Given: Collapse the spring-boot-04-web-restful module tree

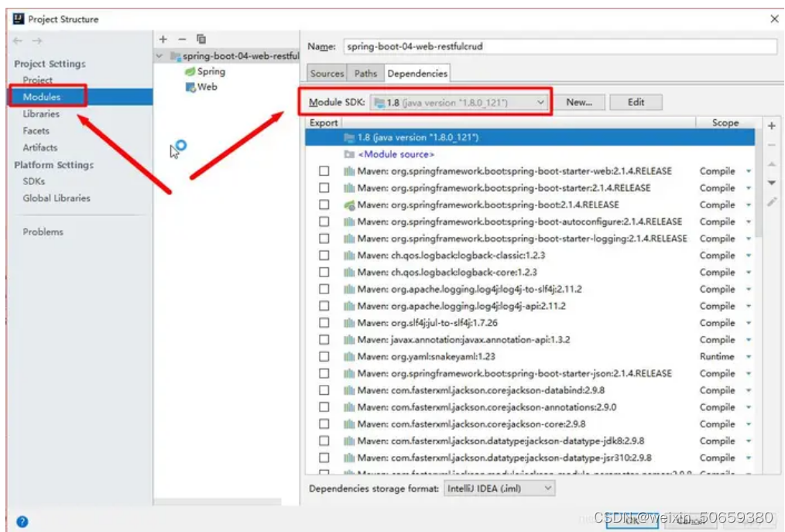Looking at the screenshot, I should [159, 56].
